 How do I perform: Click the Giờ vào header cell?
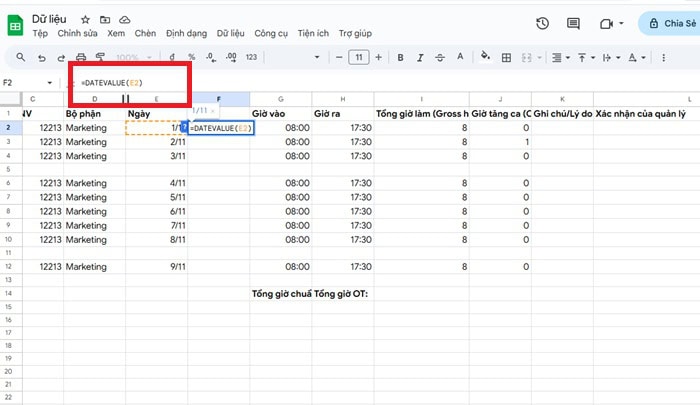(280, 113)
